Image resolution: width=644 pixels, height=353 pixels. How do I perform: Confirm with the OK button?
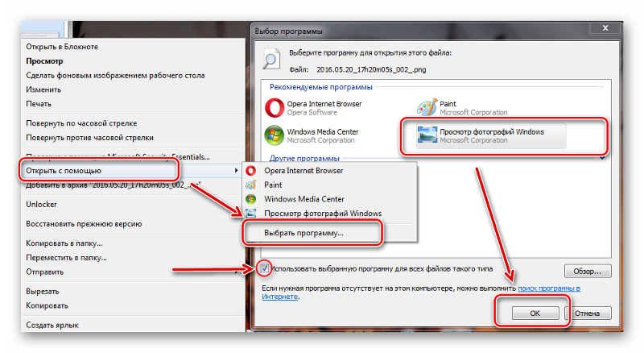pyautogui.click(x=535, y=313)
